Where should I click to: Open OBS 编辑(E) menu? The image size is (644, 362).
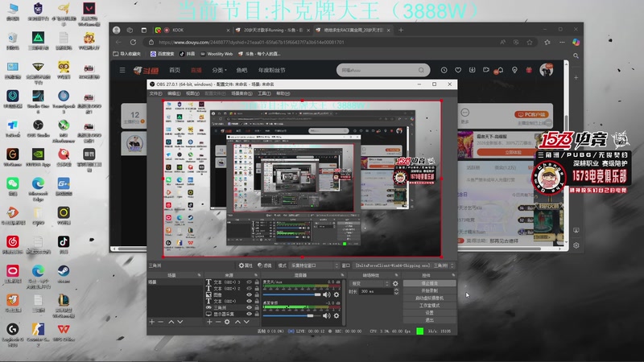pyautogui.click(x=174, y=93)
